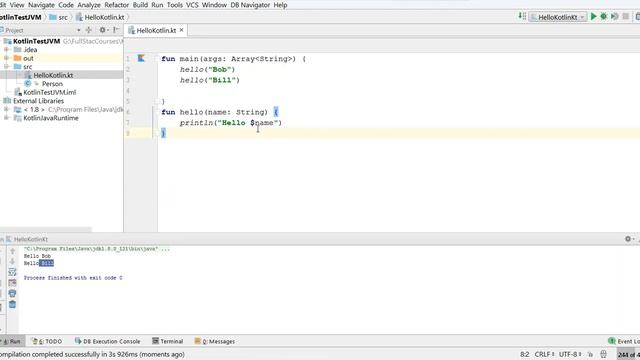Screen dimensions: 640x360
Task: Click the up arrow in Run panel
Action: point(12,251)
